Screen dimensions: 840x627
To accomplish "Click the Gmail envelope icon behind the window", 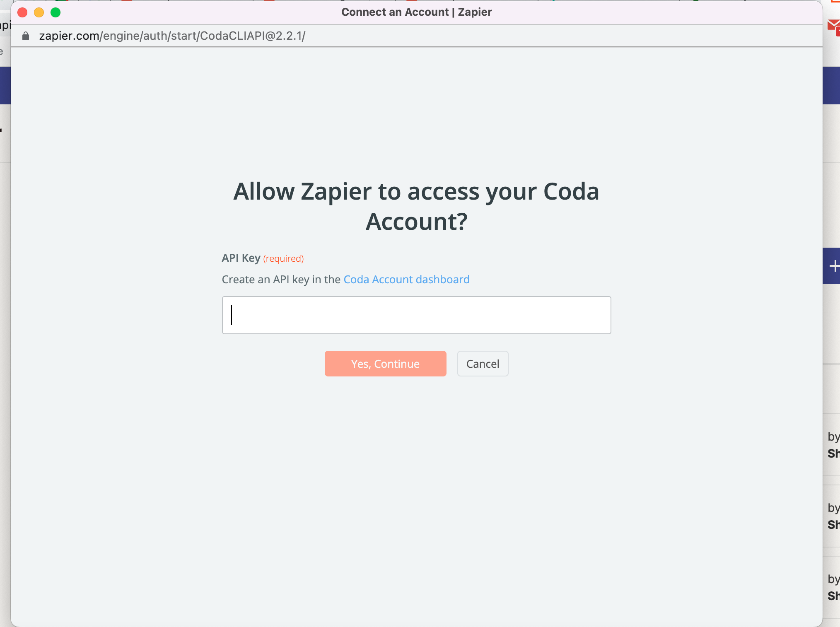I will tap(833, 26).
